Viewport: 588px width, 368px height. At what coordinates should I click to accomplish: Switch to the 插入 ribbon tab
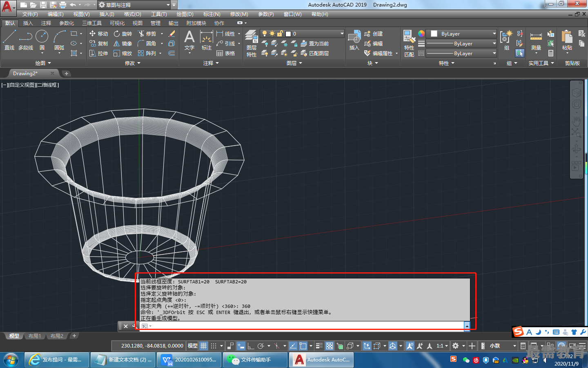tap(28, 23)
